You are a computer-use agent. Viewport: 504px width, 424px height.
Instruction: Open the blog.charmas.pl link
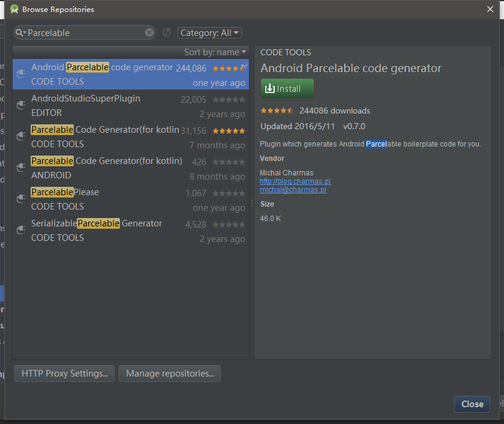pos(295,181)
